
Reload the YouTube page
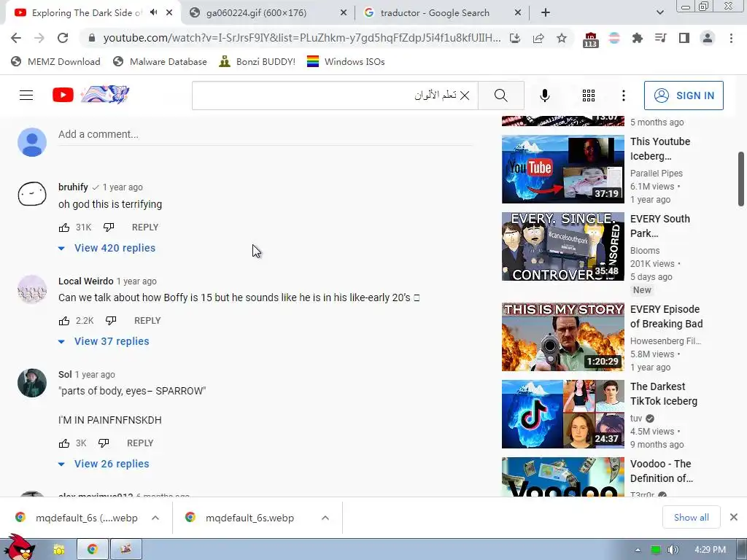coord(63,38)
